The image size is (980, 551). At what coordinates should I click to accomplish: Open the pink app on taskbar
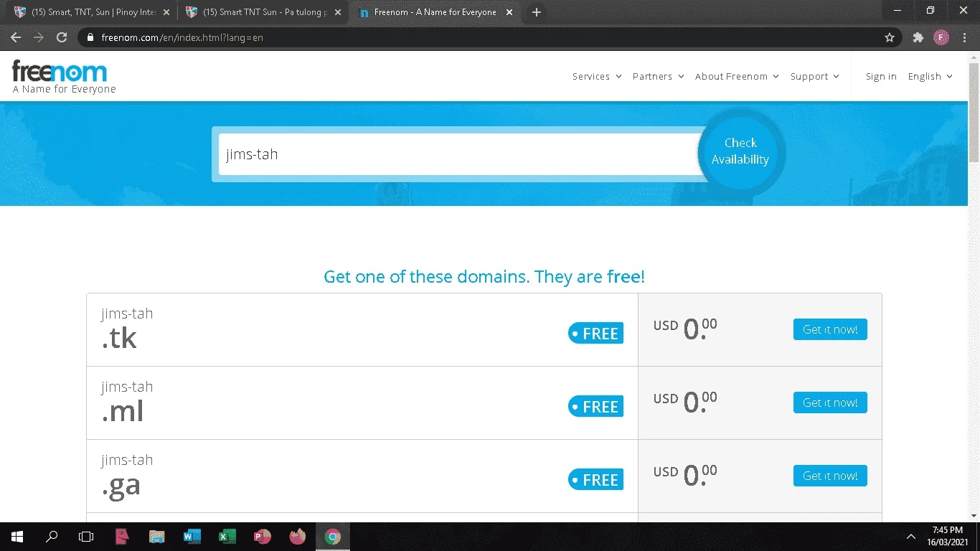pyautogui.click(x=122, y=536)
